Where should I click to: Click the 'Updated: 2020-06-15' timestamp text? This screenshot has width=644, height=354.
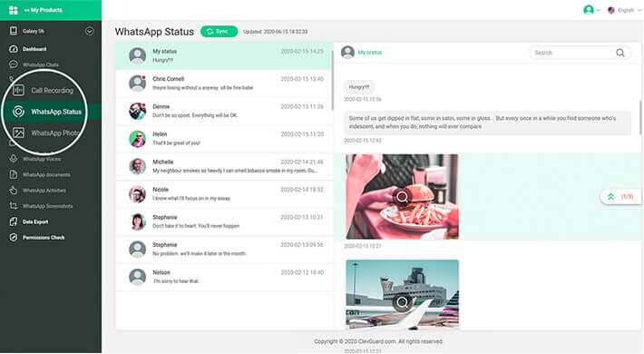[275, 32]
